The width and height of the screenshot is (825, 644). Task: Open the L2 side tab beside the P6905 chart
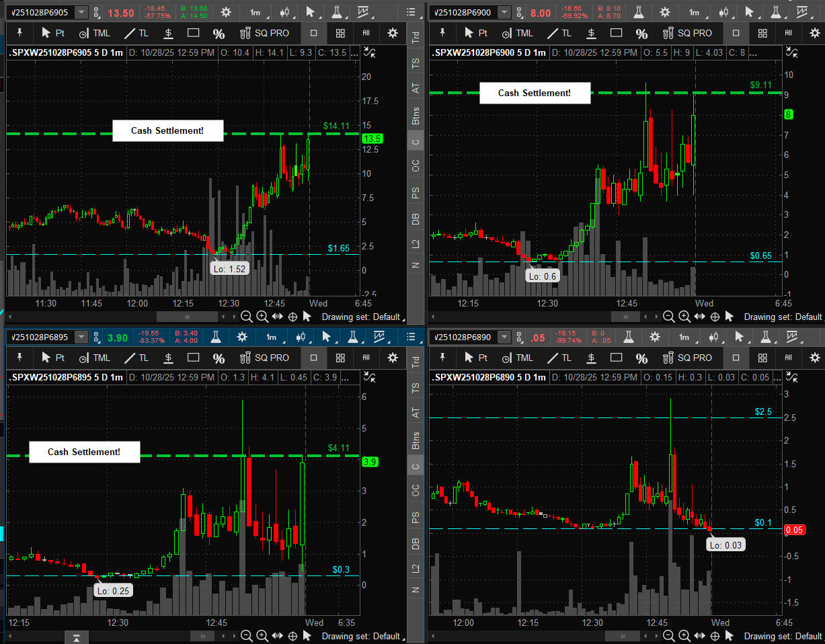click(x=416, y=243)
